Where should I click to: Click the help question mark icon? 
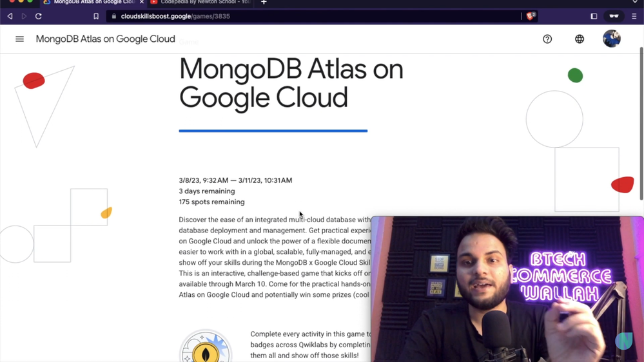point(547,39)
